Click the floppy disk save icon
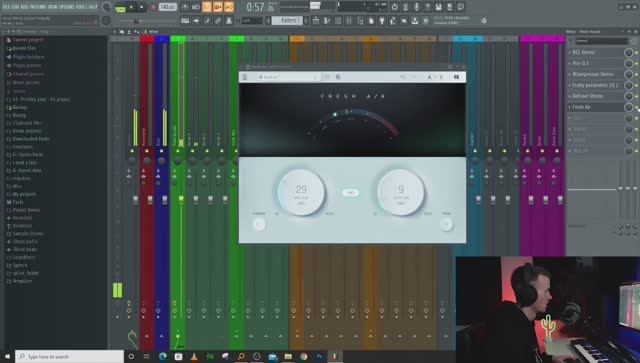The width and height of the screenshot is (640, 363). (x=438, y=7)
